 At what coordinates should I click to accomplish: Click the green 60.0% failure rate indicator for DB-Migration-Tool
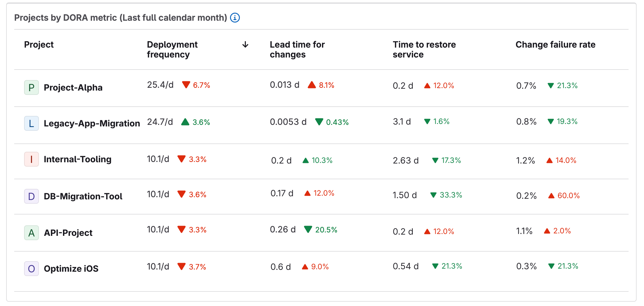(563, 195)
